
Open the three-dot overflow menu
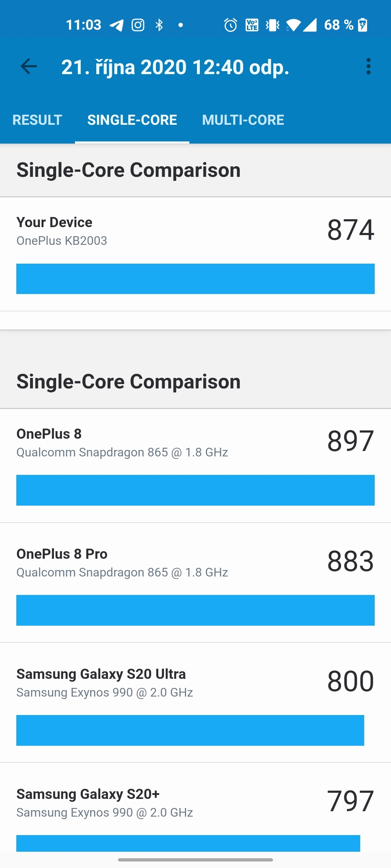369,67
